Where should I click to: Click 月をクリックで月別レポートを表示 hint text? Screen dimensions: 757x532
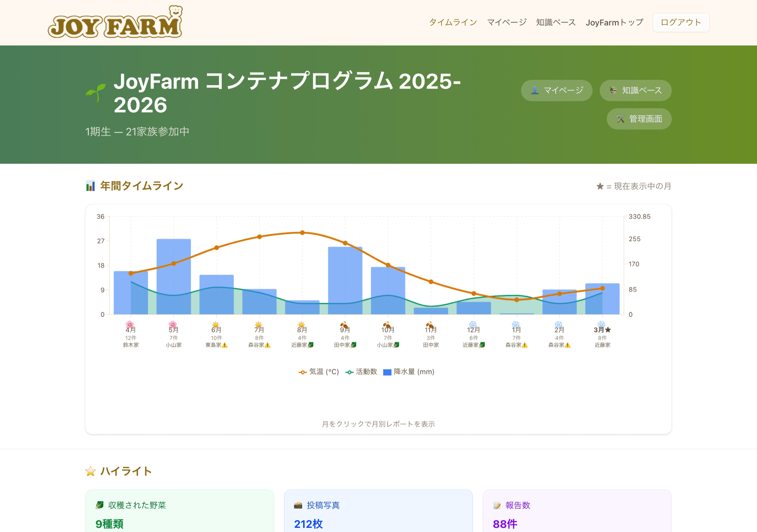coord(378,424)
